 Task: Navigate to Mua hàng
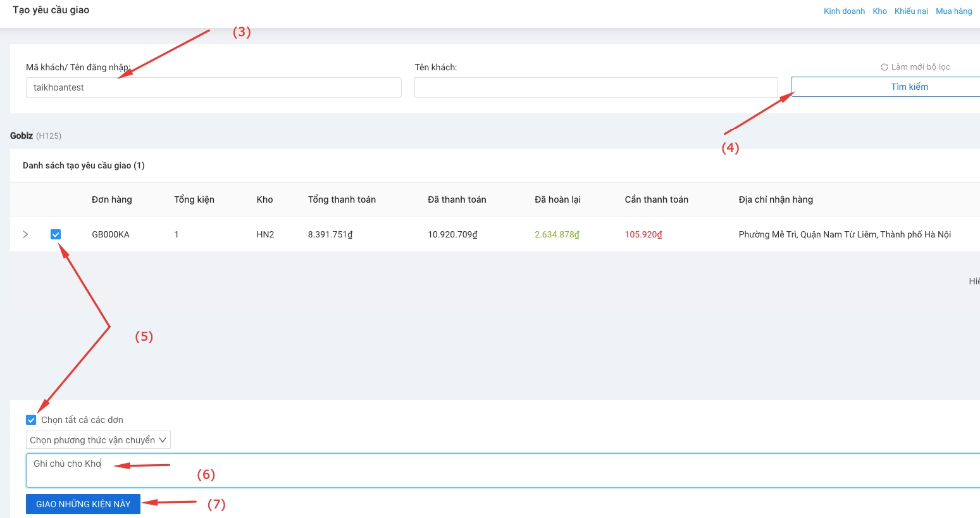pyautogui.click(x=953, y=11)
